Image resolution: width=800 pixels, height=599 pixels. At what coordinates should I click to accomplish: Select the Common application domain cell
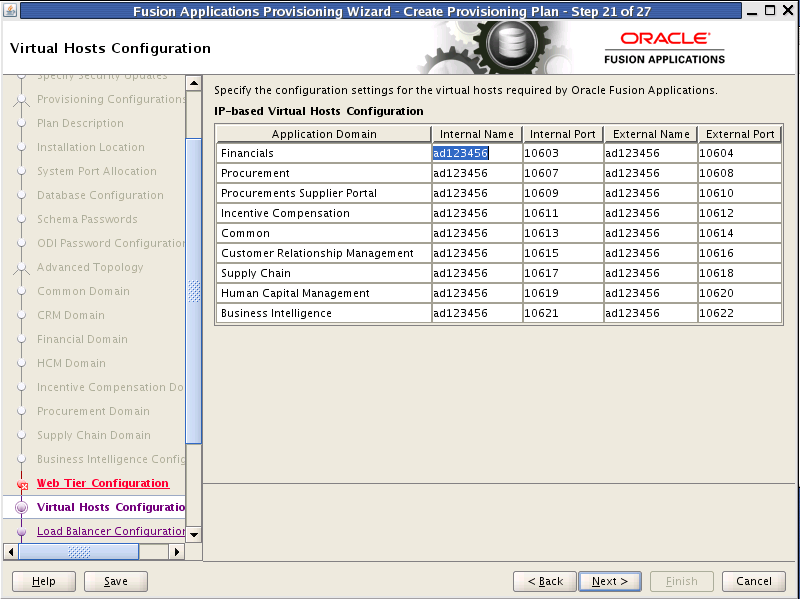[x=324, y=233]
